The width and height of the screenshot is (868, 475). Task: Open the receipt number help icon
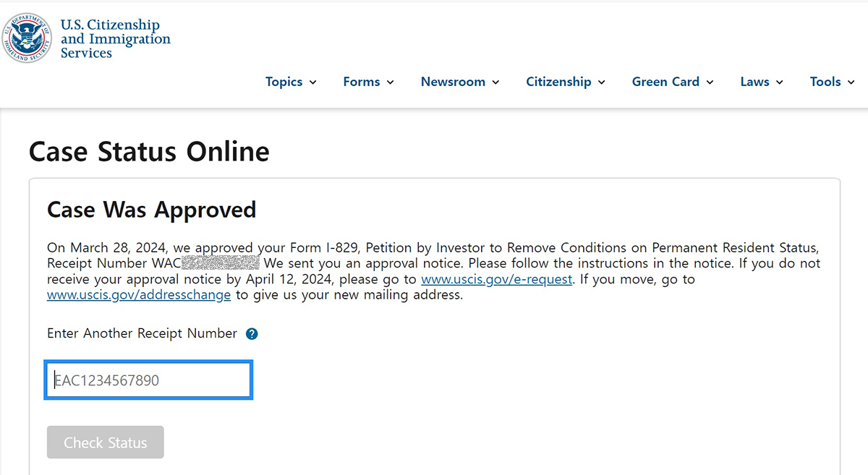click(x=252, y=334)
